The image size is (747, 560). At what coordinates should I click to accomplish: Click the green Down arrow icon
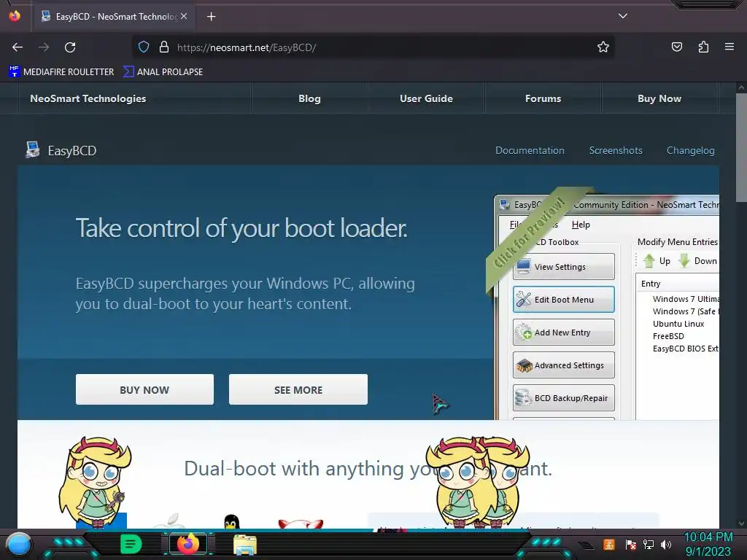click(684, 260)
